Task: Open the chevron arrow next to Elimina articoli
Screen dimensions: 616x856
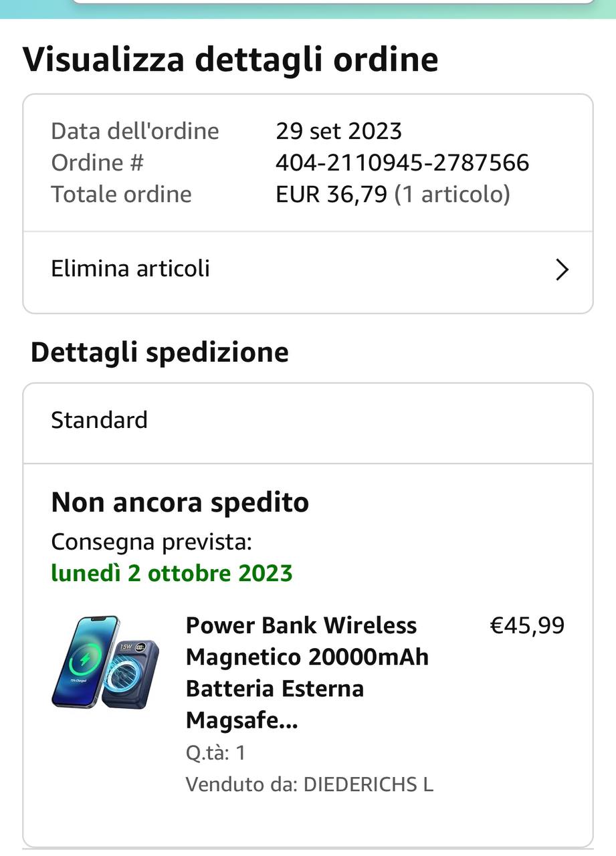Action: coord(562,270)
